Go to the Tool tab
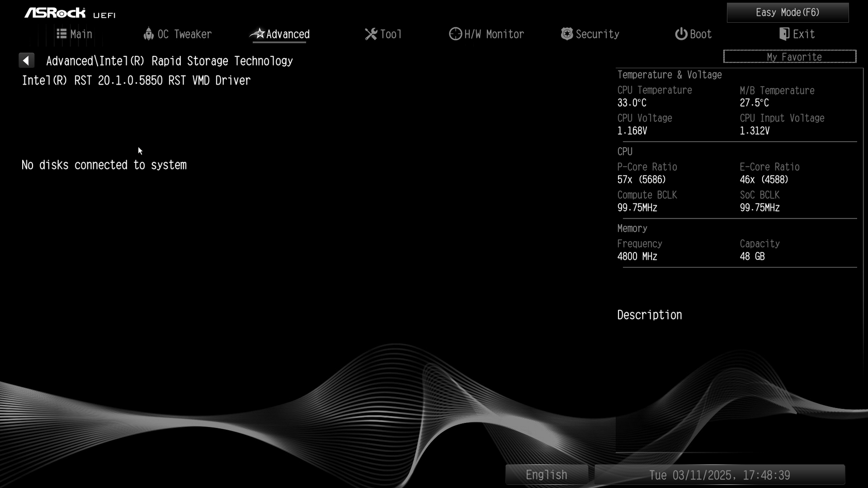 coord(383,34)
